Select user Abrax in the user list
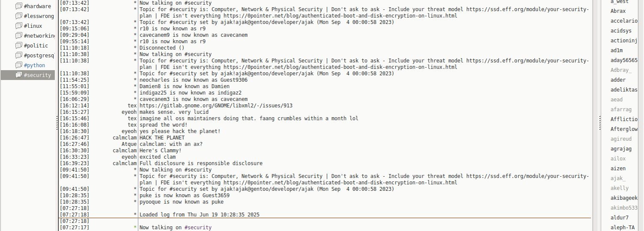Screen dimensions: 644x231 pyautogui.click(x=618, y=11)
